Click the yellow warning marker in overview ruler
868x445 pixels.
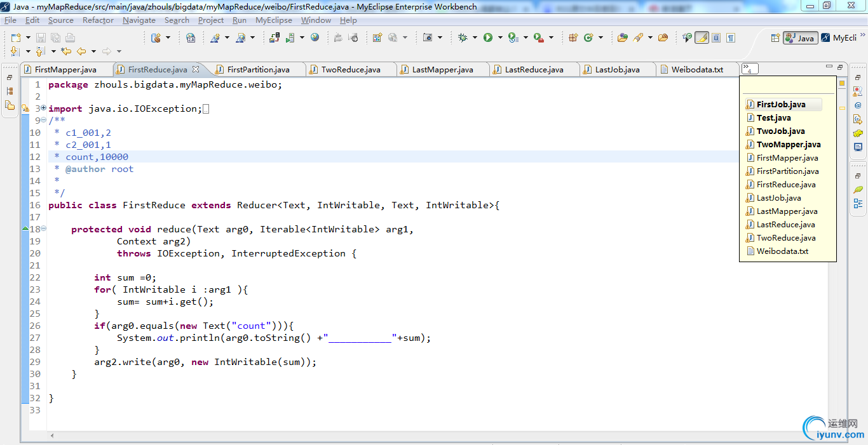click(x=842, y=108)
